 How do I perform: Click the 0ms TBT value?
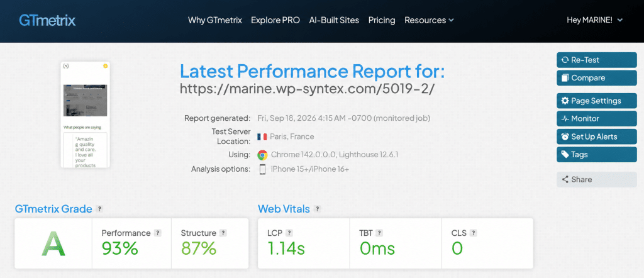click(377, 248)
